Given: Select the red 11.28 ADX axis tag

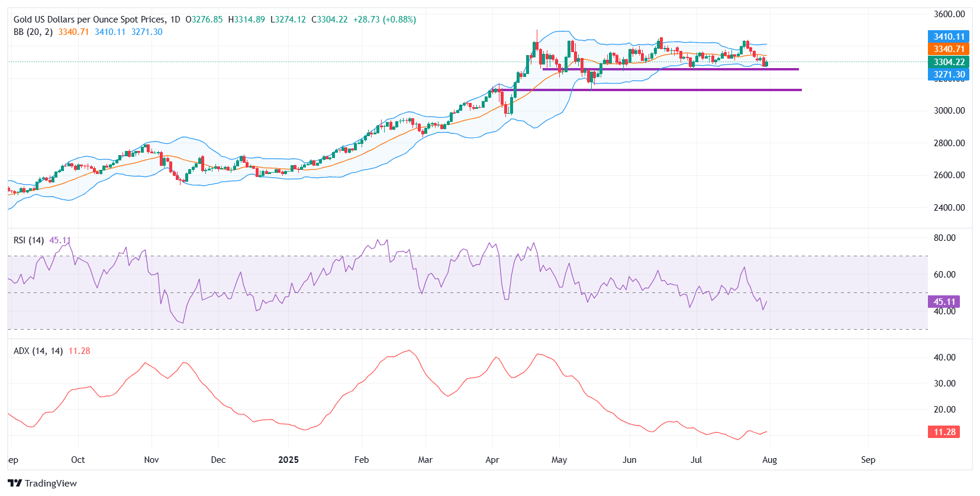Looking at the screenshot, I should pyautogui.click(x=943, y=432).
